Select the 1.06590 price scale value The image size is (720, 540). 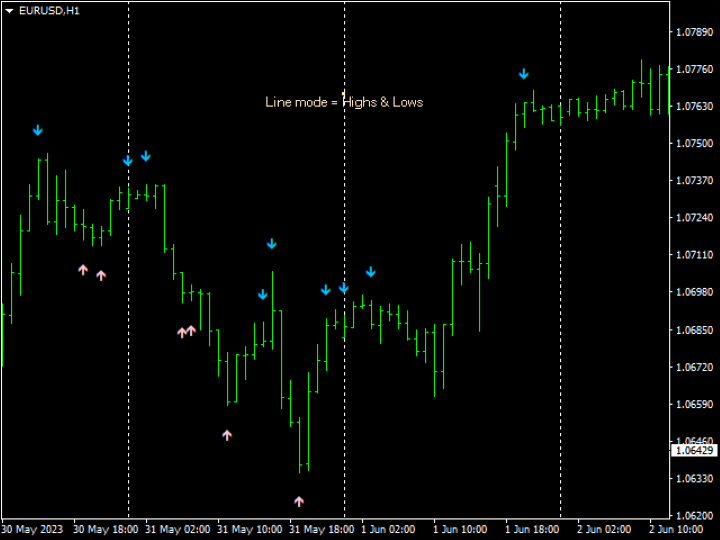click(x=695, y=404)
